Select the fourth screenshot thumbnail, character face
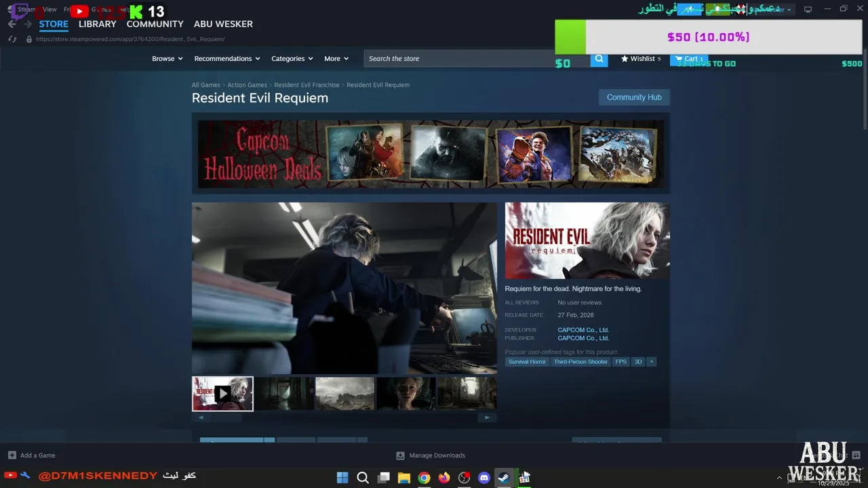The width and height of the screenshot is (868, 488). [x=406, y=394]
